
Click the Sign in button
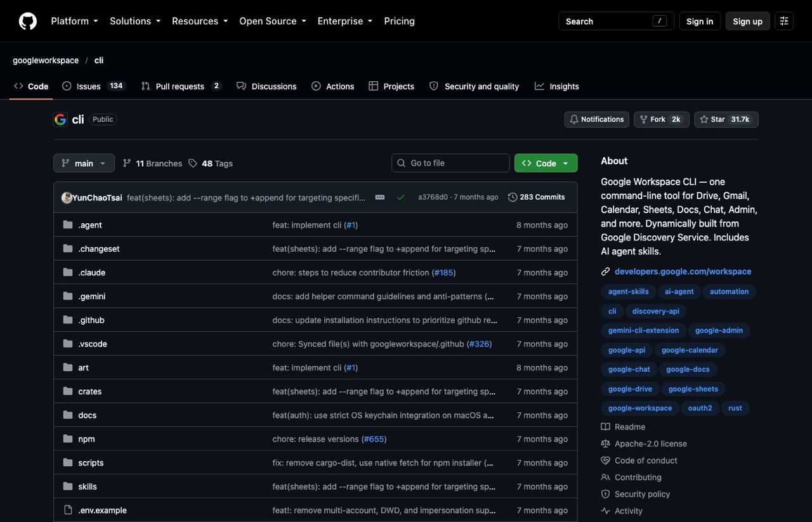pos(700,21)
